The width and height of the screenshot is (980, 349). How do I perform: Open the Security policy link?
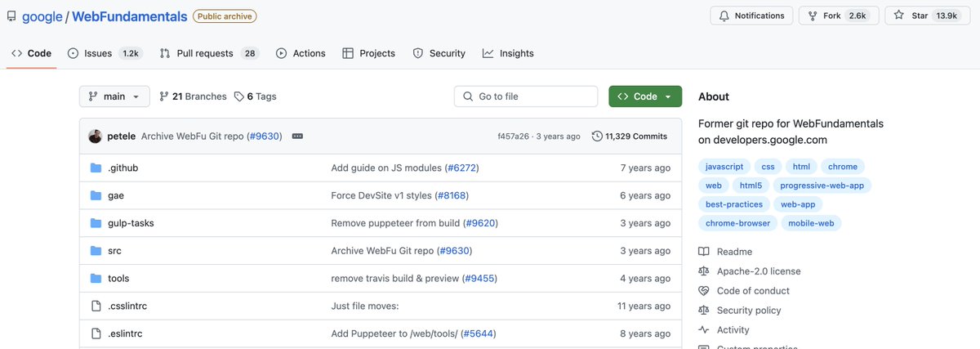[x=740, y=311]
